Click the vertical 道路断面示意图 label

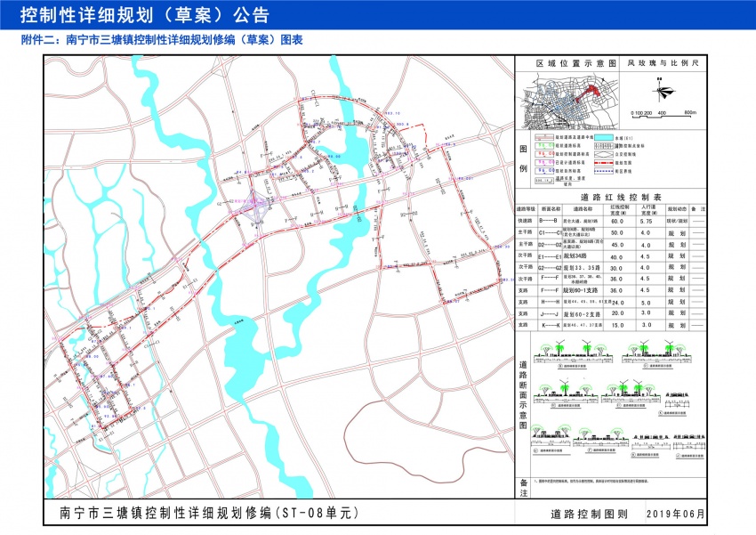523,394
